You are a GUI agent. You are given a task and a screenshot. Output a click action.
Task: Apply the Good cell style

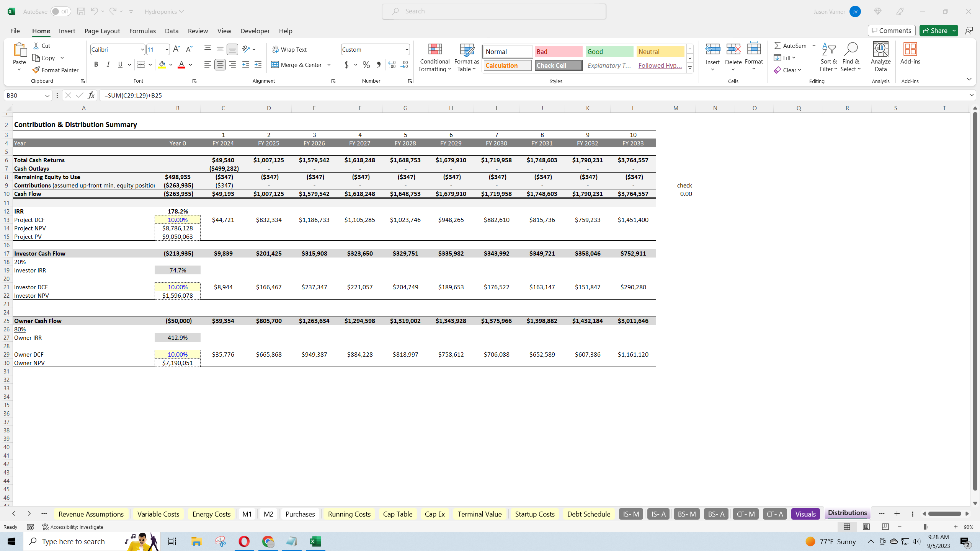(x=609, y=52)
